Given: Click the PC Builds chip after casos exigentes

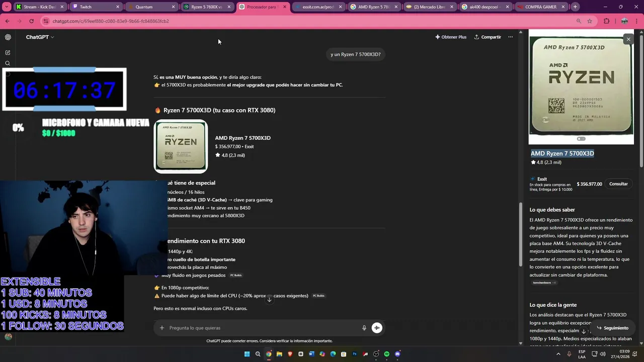Looking at the screenshot, I should coord(318,296).
